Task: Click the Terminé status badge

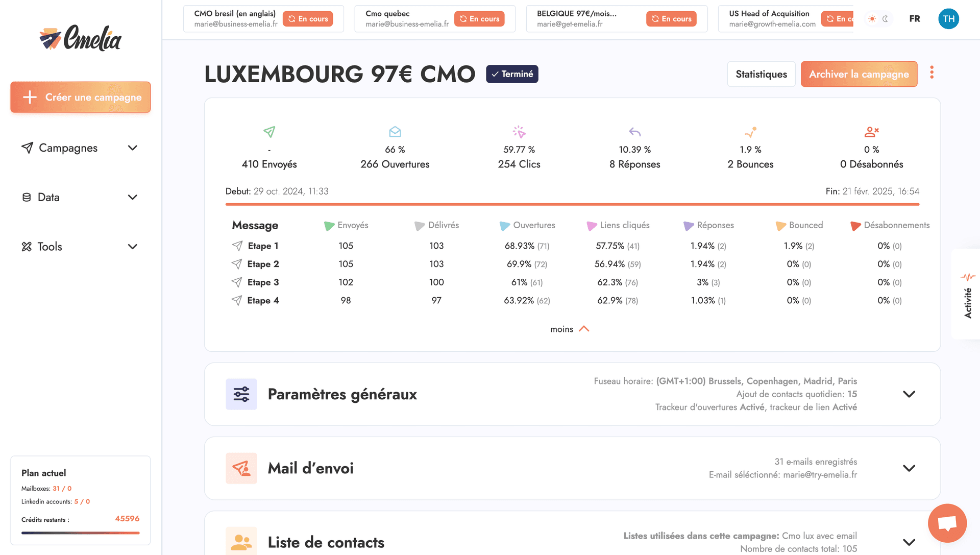Action: point(512,74)
